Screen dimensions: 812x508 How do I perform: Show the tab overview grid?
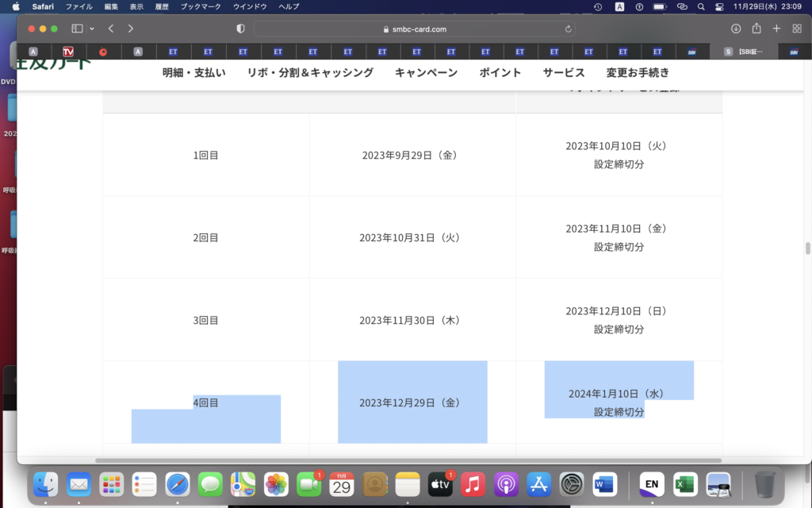coord(797,29)
